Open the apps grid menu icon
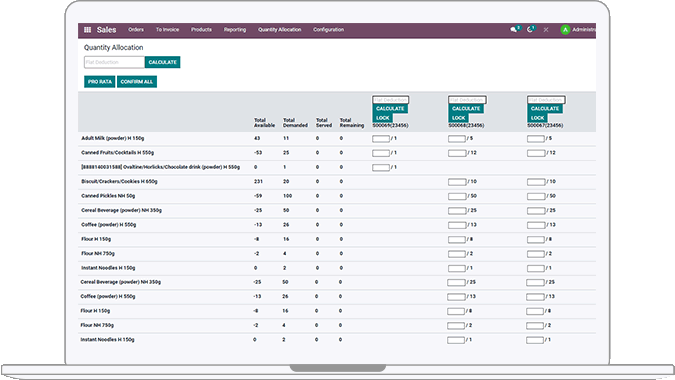Screen dimensions: 675x380 click(87, 30)
